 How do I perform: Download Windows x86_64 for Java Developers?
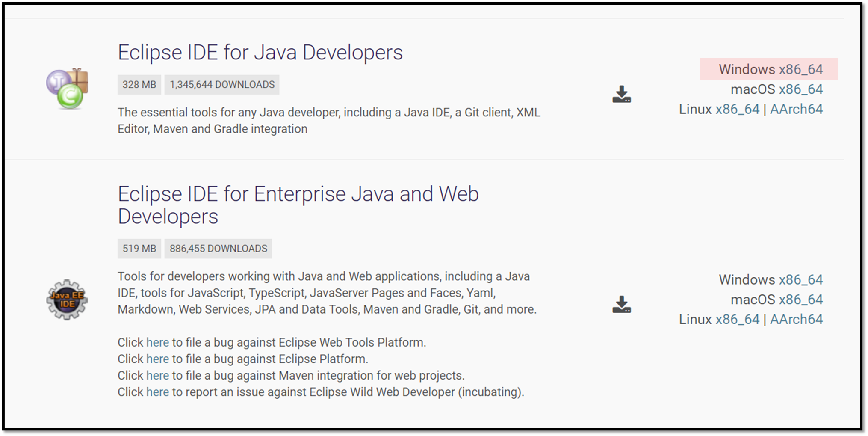pos(800,69)
